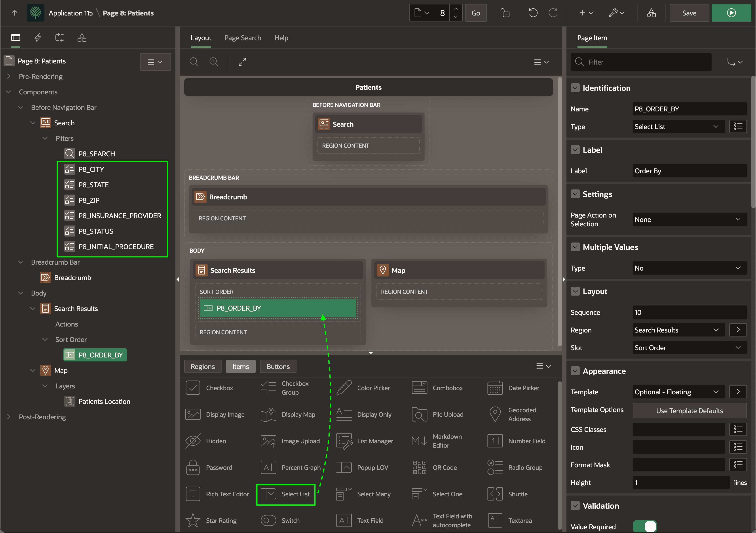Open Shared Components from top toolbar

(x=651, y=13)
